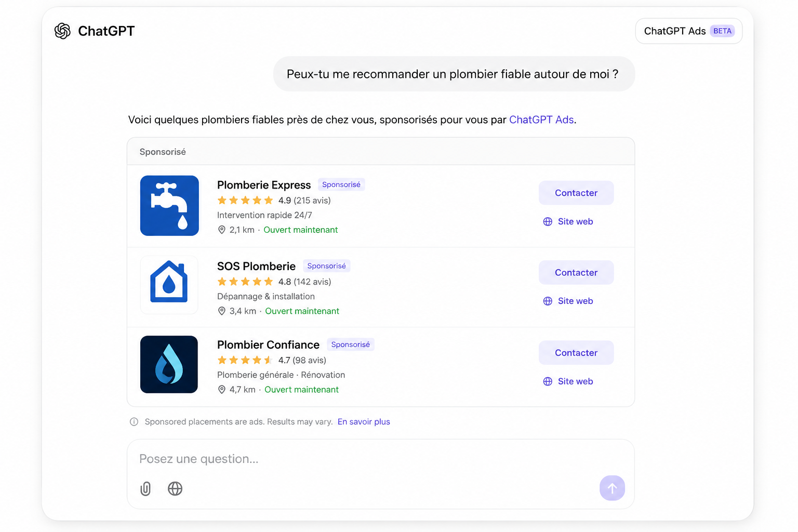Contact SOS Plomberie
Image resolution: width=798 pixels, height=532 pixels.
pos(576,272)
